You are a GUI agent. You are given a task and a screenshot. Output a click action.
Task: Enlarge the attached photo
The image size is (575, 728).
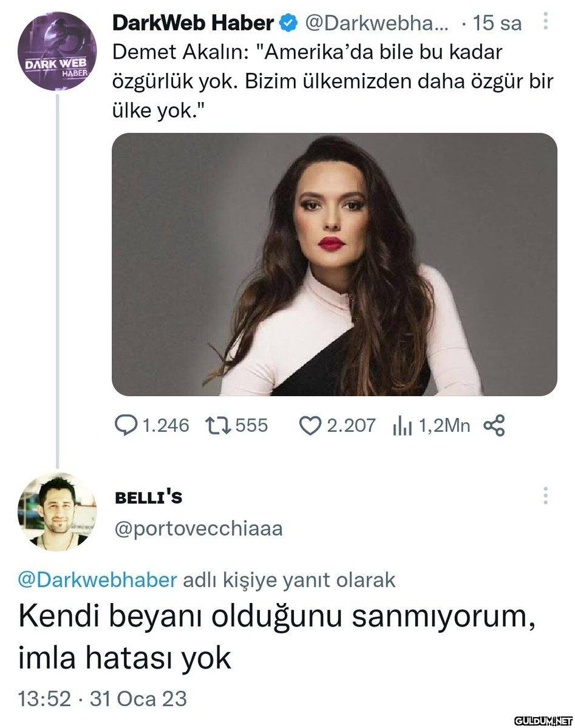[334, 265]
